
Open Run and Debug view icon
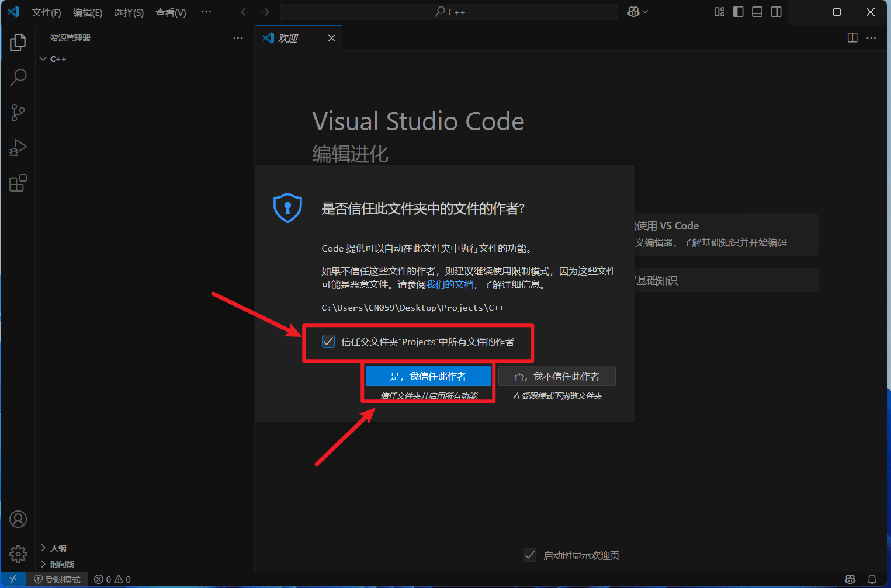(x=18, y=148)
